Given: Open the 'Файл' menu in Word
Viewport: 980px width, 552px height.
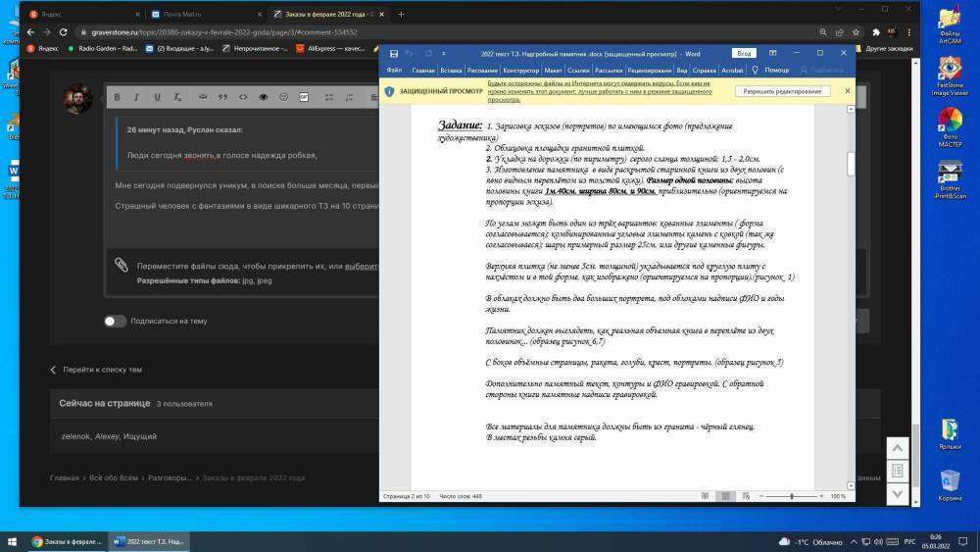Looking at the screenshot, I should [x=394, y=71].
